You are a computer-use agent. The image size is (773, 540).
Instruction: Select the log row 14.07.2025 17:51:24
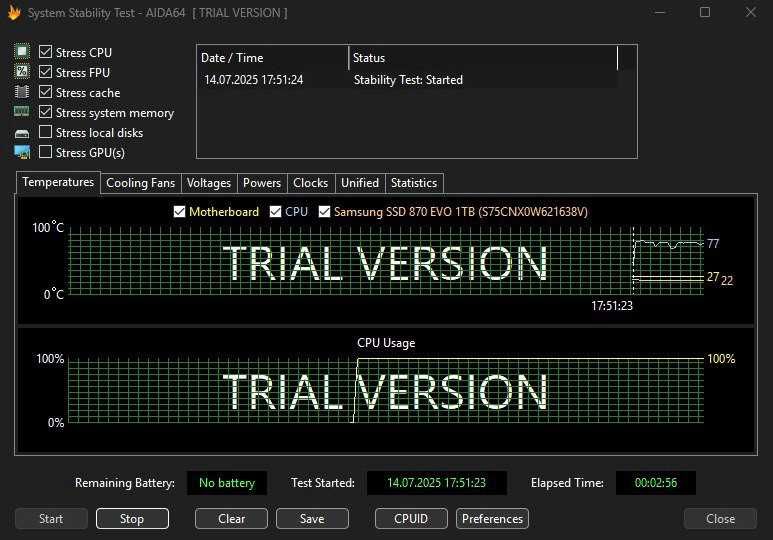coord(407,80)
